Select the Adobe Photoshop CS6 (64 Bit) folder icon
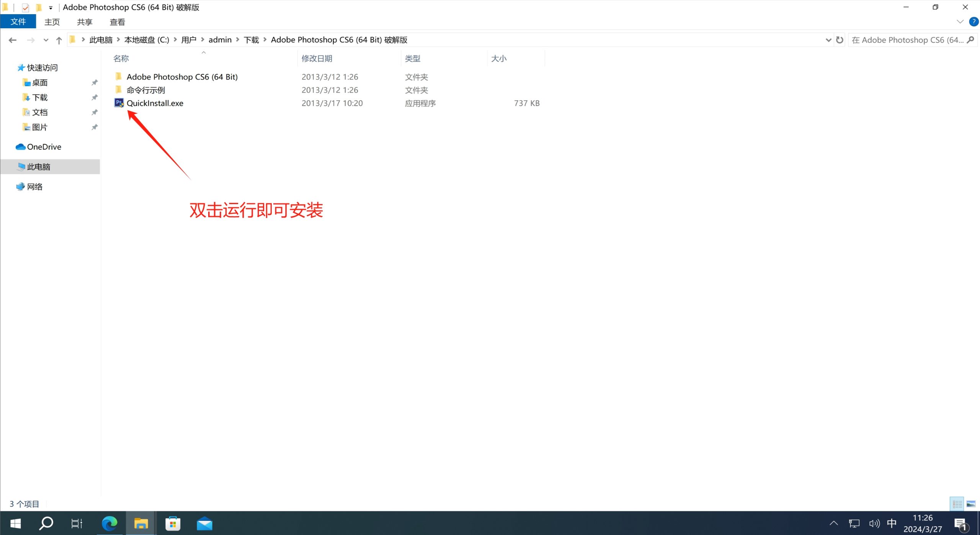This screenshot has width=980, height=535. point(119,77)
